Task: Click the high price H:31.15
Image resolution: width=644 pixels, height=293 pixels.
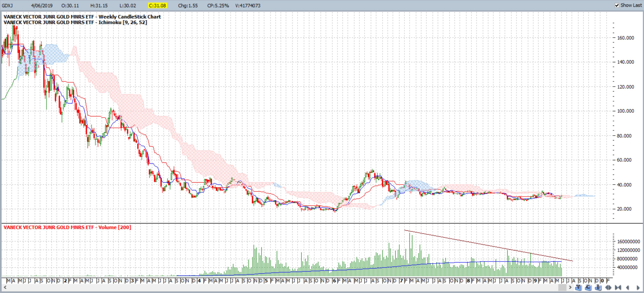Action: point(99,5)
